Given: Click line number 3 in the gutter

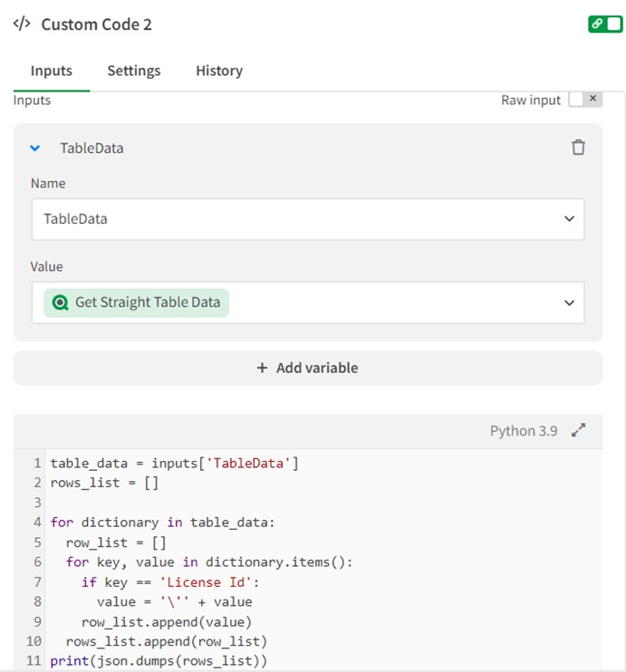Looking at the screenshot, I should click(38, 503).
